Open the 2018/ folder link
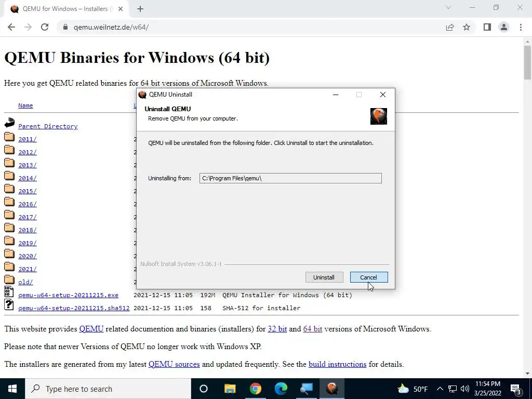 [x=27, y=230]
